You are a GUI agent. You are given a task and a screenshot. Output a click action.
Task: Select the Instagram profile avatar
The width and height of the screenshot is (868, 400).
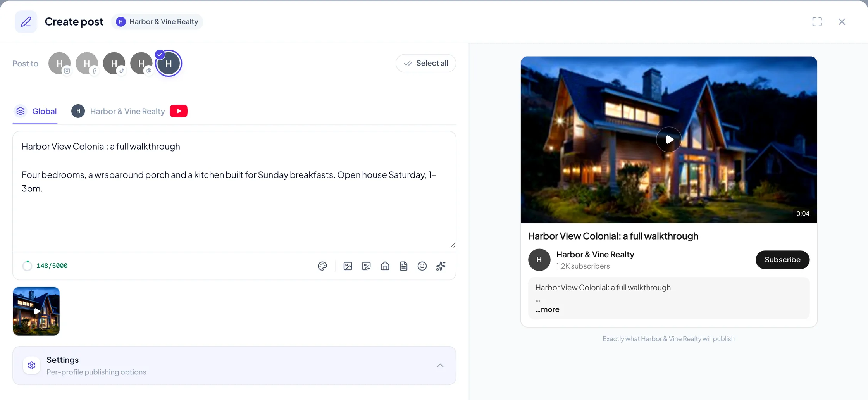[60, 63]
